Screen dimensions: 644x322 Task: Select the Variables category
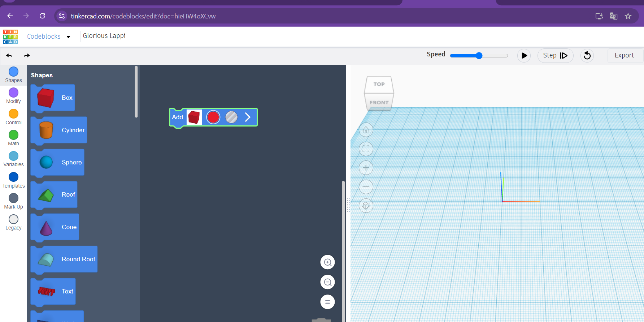tap(13, 159)
